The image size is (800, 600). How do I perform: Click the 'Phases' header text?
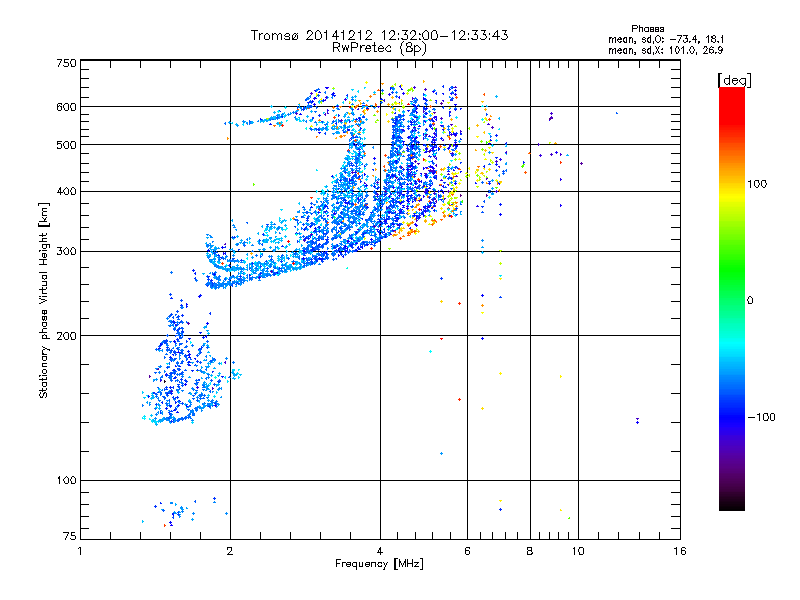tap(647, 29)
